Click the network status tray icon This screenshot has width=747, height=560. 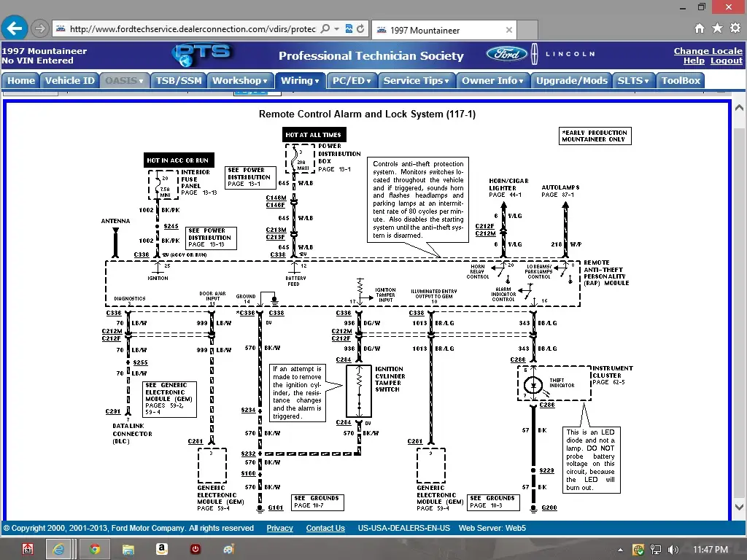tap(656, 550)
